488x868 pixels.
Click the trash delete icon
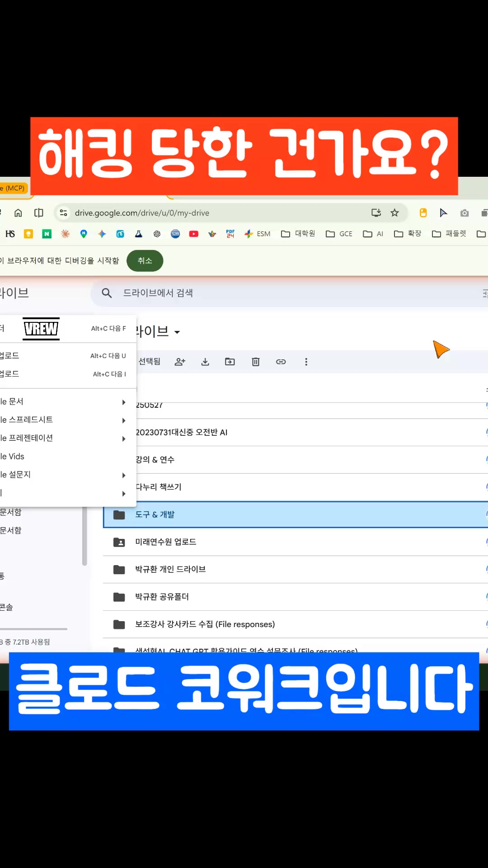click(x=256, y=362)
